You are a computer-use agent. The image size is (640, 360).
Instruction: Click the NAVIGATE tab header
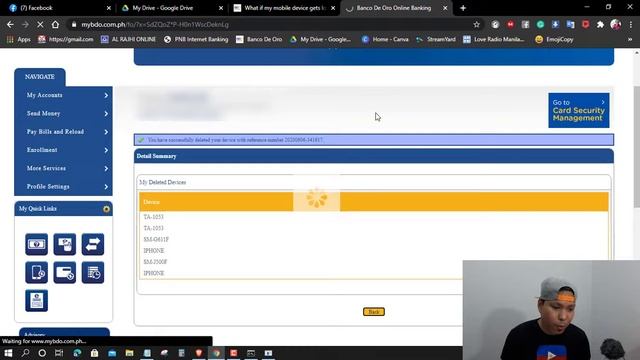pyautogui.click(x=40, y=77)
